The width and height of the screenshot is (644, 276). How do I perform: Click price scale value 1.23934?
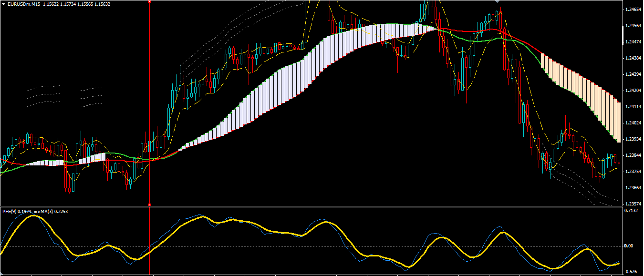pos(633,139)
